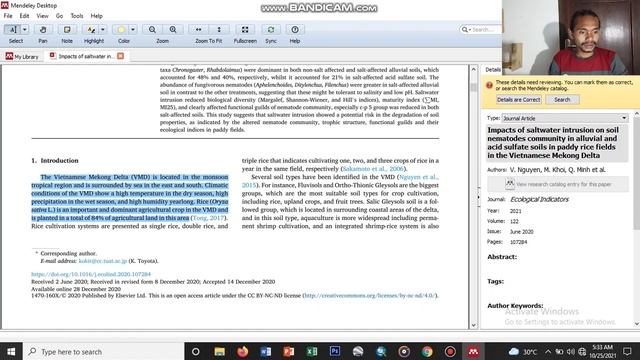Launch Firefox from the taskbar
640x360 pixels.
[242, 351]
